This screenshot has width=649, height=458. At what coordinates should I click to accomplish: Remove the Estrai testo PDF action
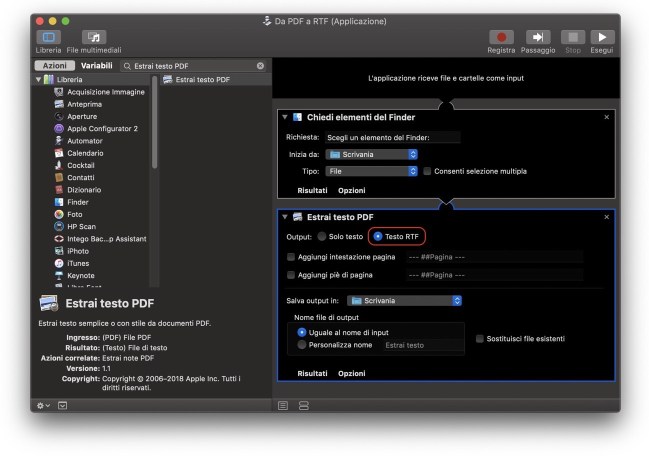point(606,217)
